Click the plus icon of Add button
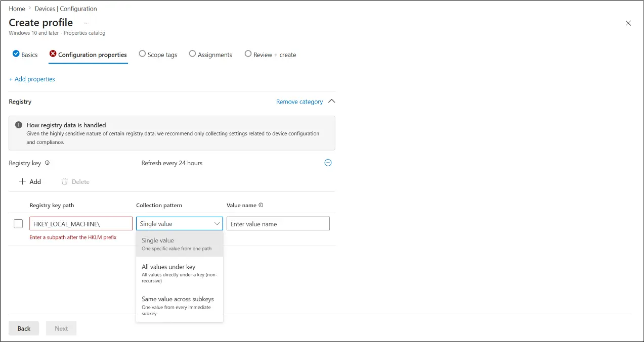Image resolution: width=644 pixels, height=342 pixels. click(x=22, y=181)
